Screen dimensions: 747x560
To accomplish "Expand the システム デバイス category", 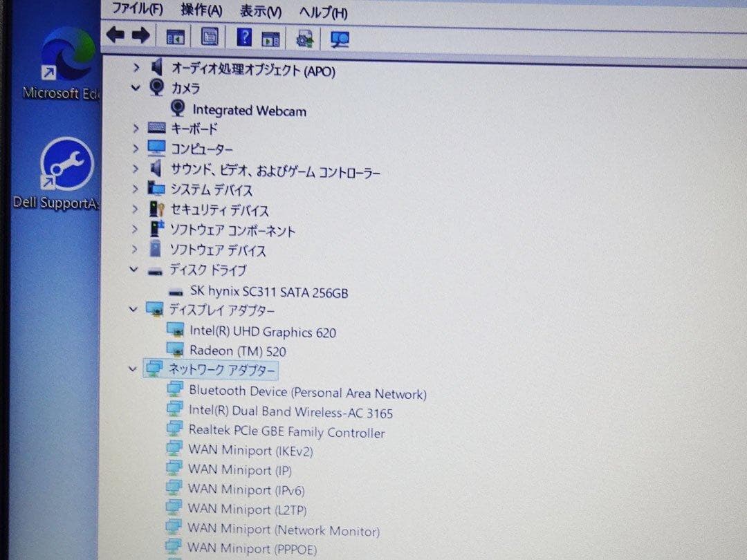I will (x=136, y=189).
